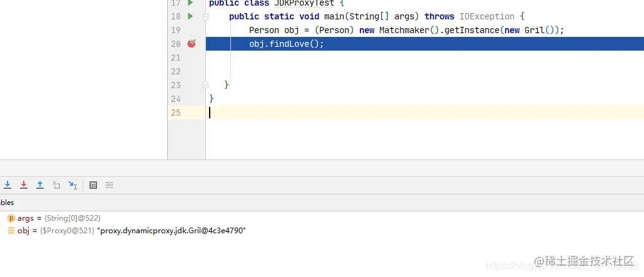The image size is (644, 277).
Task: Click the {String[0]@522} value
Action: 73,218
